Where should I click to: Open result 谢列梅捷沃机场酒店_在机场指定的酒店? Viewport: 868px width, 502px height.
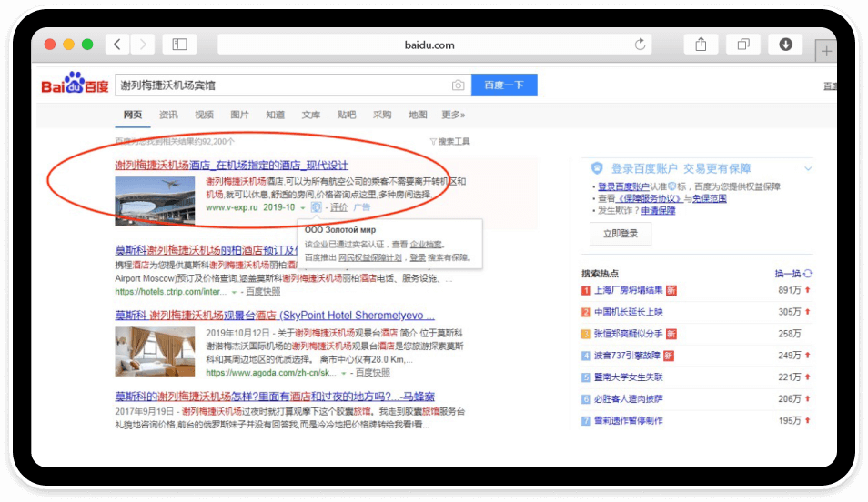pos(231,165)
